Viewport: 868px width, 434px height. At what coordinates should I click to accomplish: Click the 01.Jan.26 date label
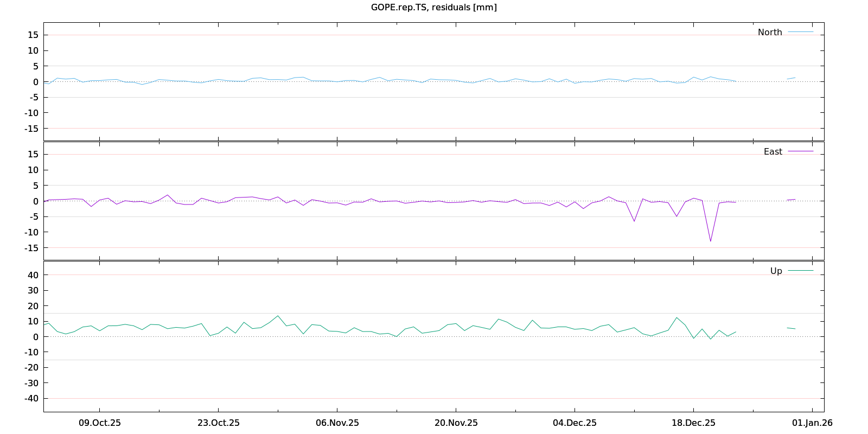[x=812, y=423]
